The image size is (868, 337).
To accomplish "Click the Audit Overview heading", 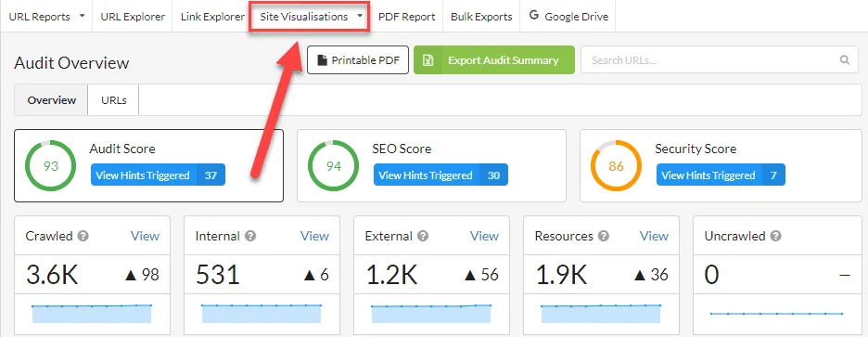I will pos(71,62).
